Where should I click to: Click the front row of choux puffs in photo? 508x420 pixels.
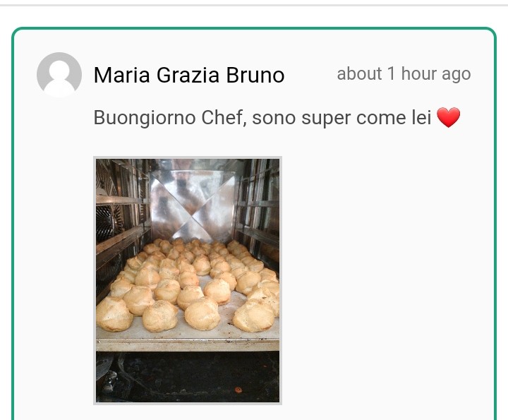[x=185, y=314]
